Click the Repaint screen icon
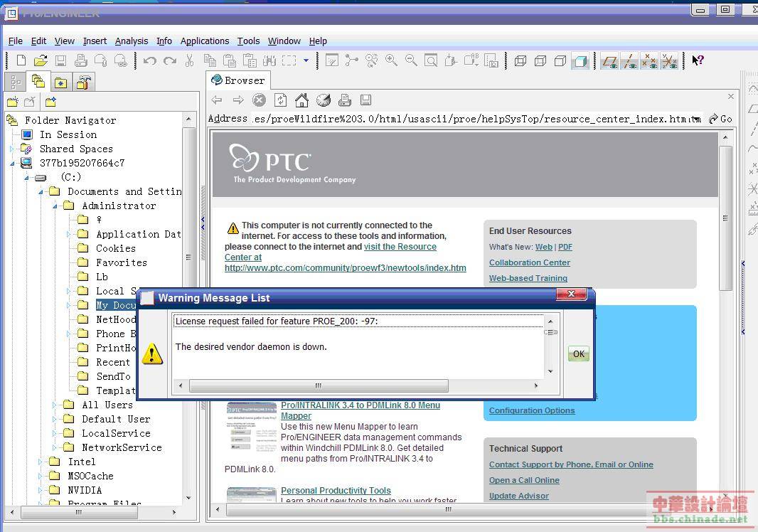 [331, 60]
